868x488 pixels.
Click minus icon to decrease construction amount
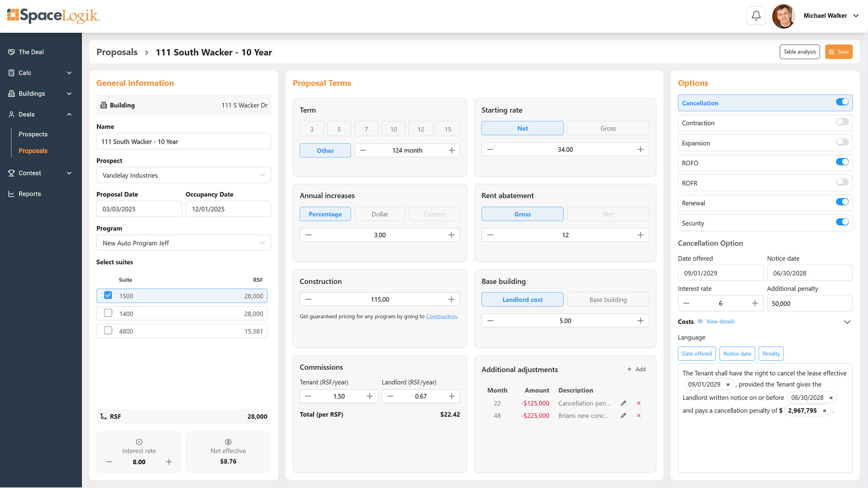pos(308,299)
